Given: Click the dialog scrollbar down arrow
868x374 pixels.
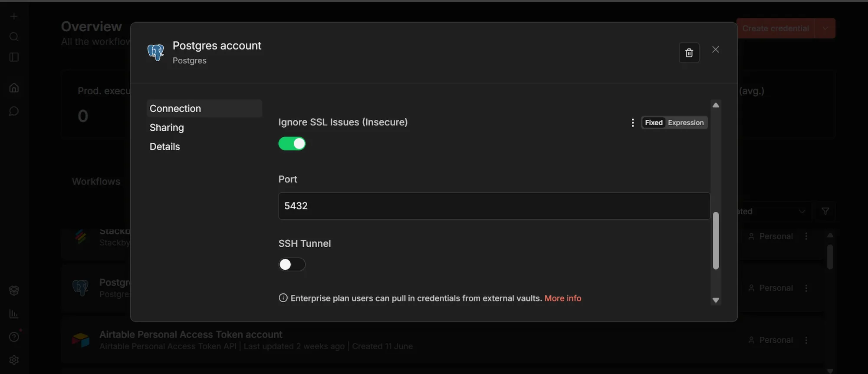Looking at the screenshot, I should point(716,300).
